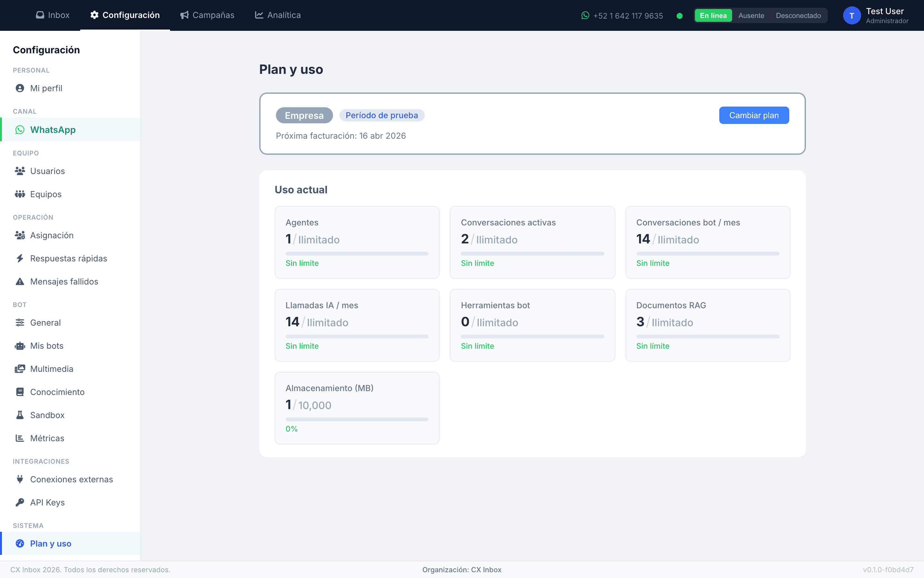924x578 pixels.
Task: Click the Multimedia images icon
Action: pyautogui.click(x=20, y=369)
